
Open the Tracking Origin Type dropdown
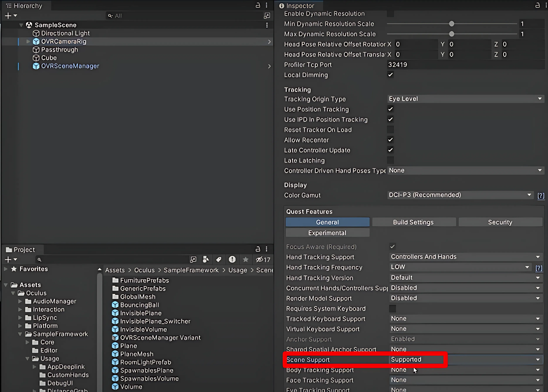(x=465, y=99)
